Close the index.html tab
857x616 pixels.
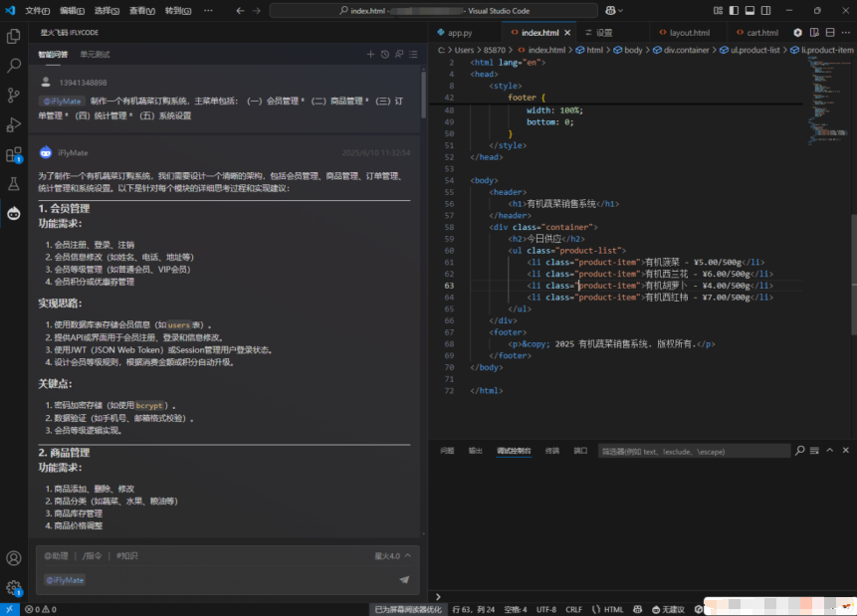click(x=568, y=33)
